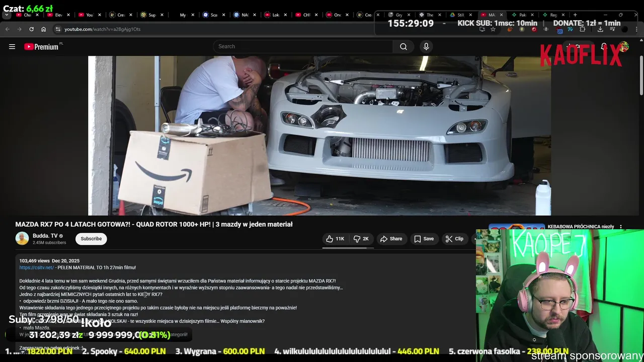Open the extensions puzzle icon
The width and height of the screenshot is (644, 362).
point(583,29)
